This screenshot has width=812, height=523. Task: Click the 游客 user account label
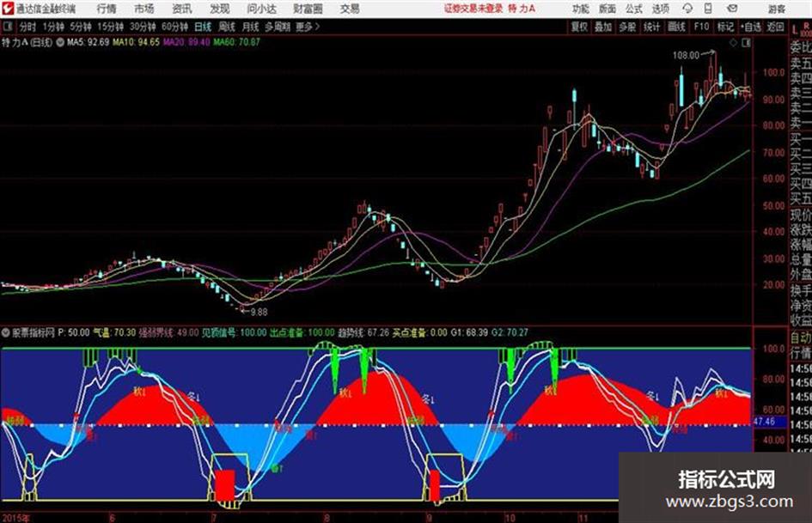click(x=776, y=9)
